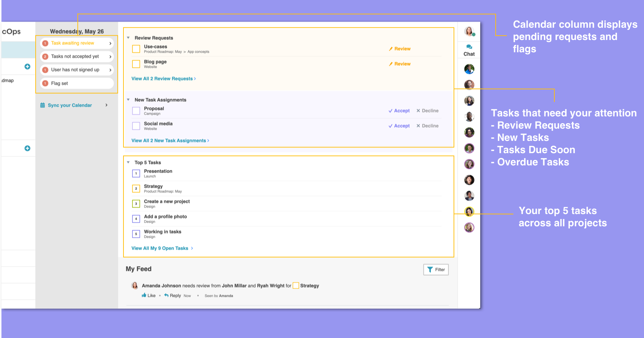Open View All 2 Review Requests link
Screen dimensions: 644x338
pyautogui.click(x=163, y=79)
